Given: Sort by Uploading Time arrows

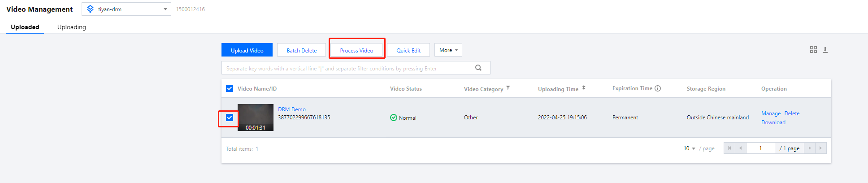Looking at the screenshot, I should 584,88.
